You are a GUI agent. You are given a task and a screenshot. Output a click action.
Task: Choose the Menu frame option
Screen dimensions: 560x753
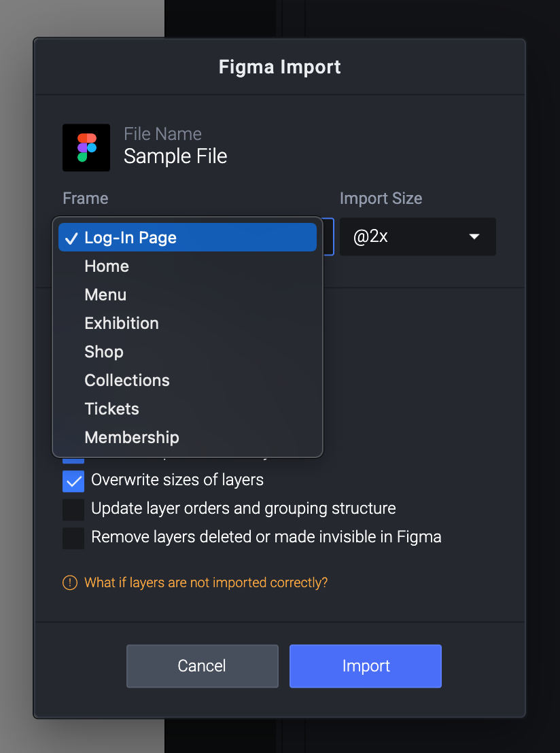click(x=188, y=294)
